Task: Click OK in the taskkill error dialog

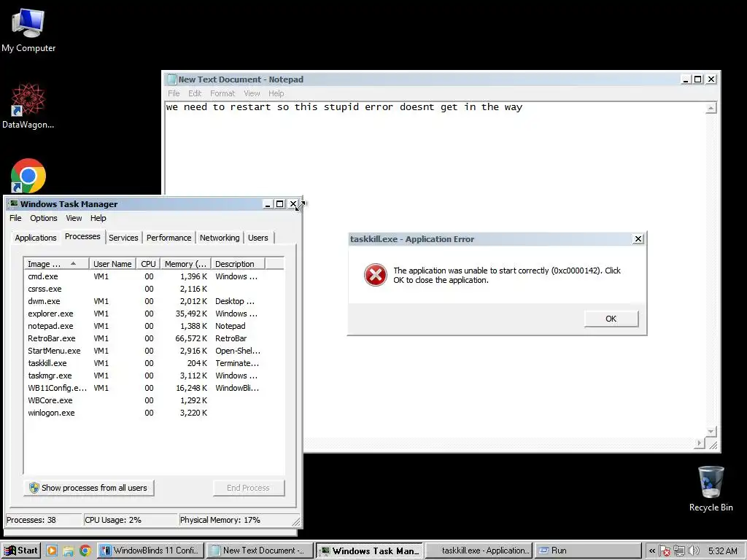Action: 611,319
